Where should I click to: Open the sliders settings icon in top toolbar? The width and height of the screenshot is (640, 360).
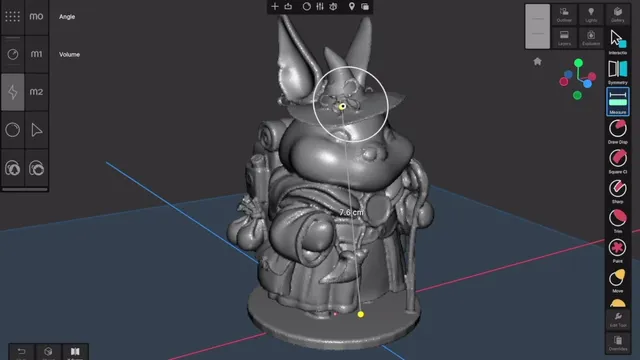click(320, 7)
